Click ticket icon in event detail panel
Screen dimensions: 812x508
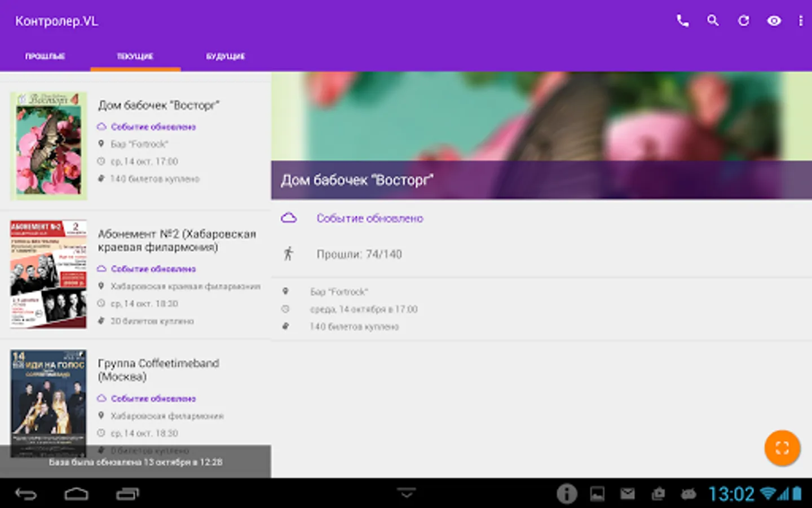click(285, 326)
